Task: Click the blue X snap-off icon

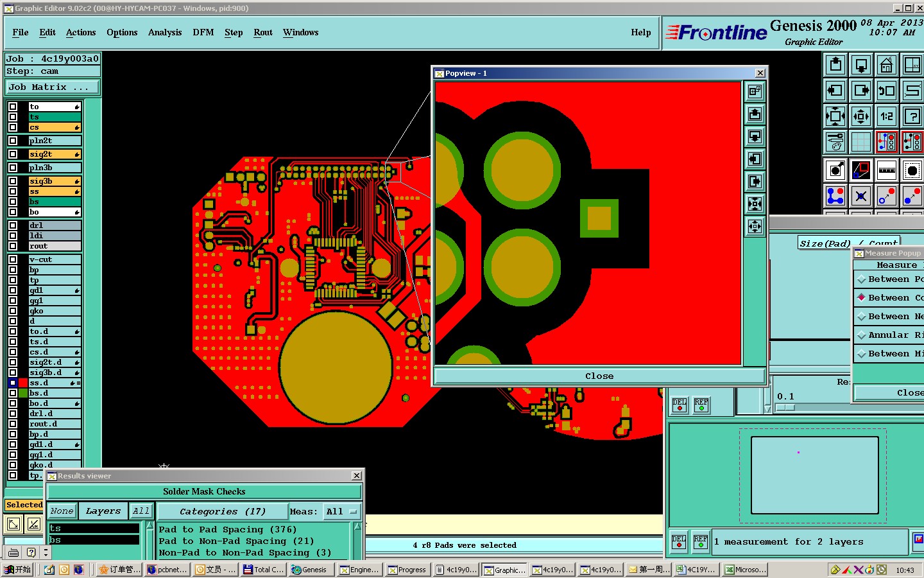Action: [861, 196]
